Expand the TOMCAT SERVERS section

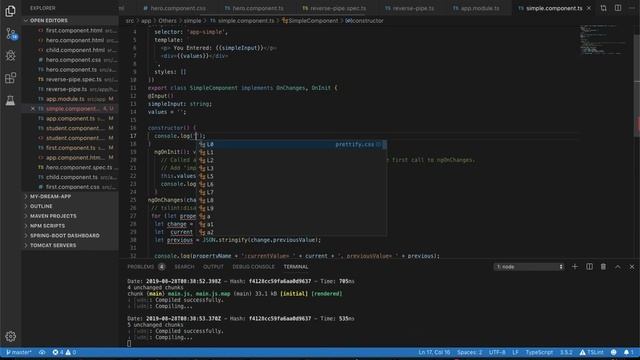coord(70,245)
